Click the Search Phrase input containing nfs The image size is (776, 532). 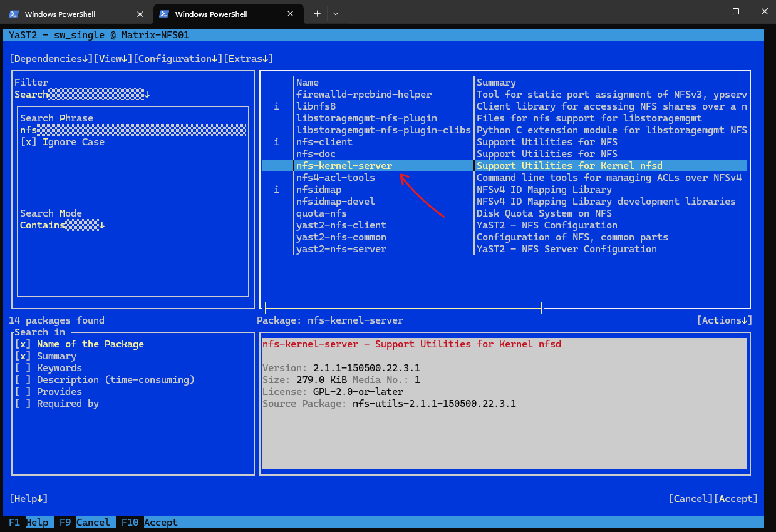tap(125, 130)
